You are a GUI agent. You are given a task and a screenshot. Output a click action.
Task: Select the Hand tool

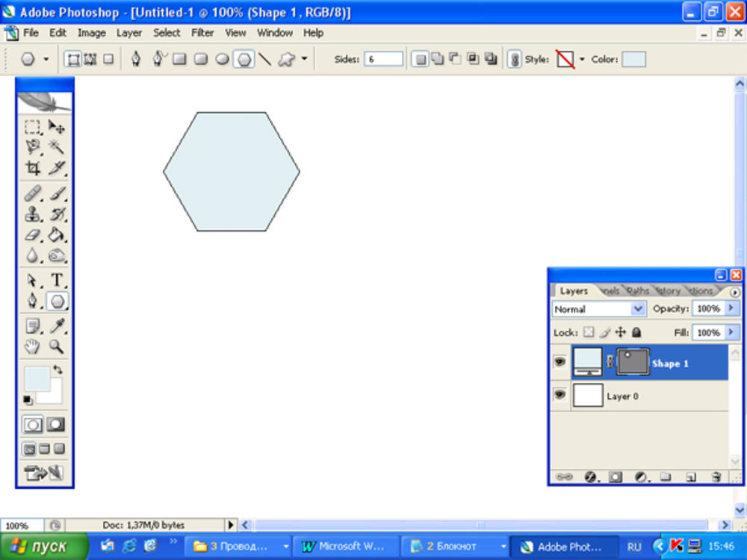pyautogui.click(x=32, y=346)
